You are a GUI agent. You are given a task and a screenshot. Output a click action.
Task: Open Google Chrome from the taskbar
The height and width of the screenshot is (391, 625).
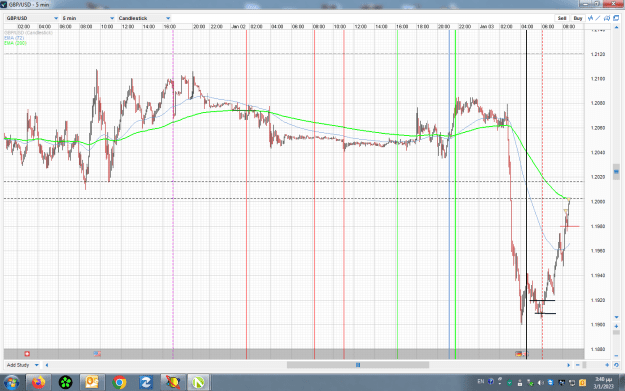(x=119, y=383)
